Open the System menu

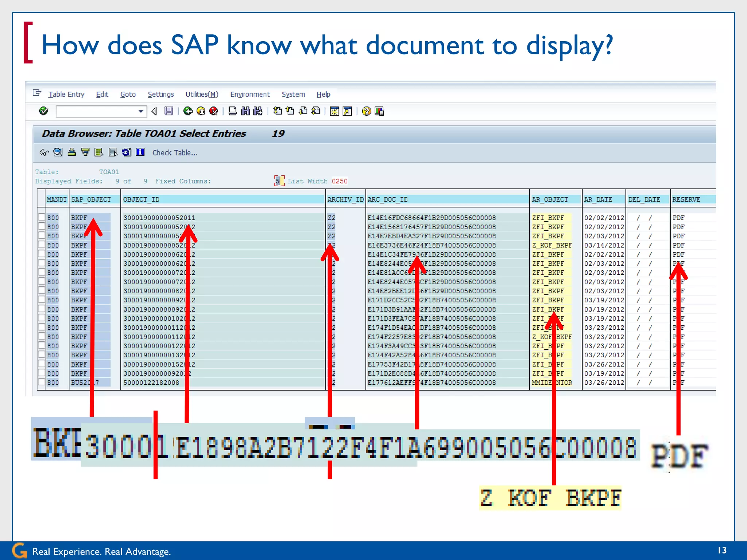pyautogui.click(x=293, y=94)
